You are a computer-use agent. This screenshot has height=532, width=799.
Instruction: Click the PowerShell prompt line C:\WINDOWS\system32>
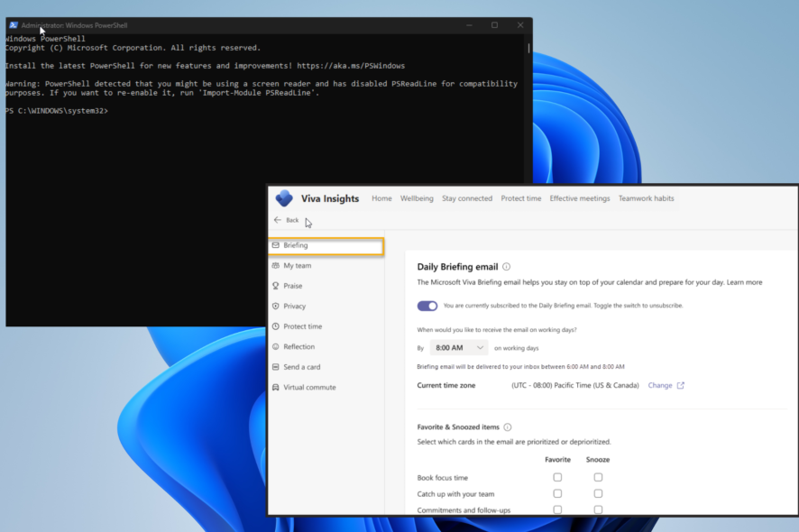pyautogui.click(x=57, y=111)
